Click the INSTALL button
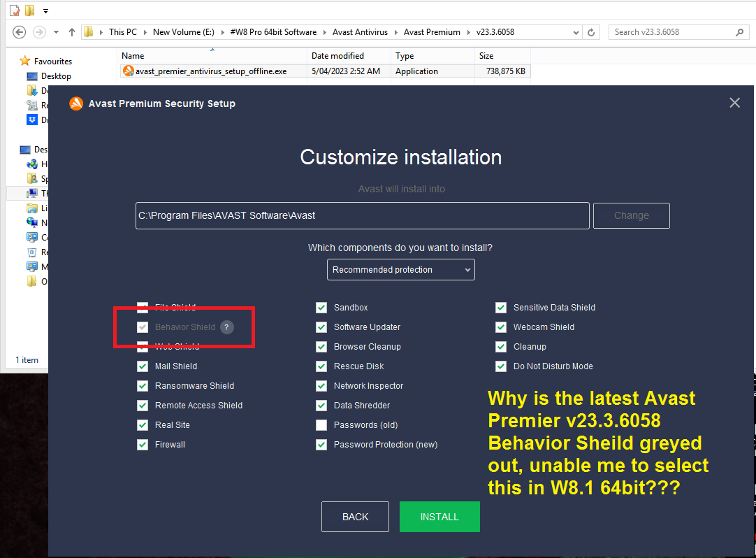The width and height of the screenshot is (756, 558). (439, 517)
